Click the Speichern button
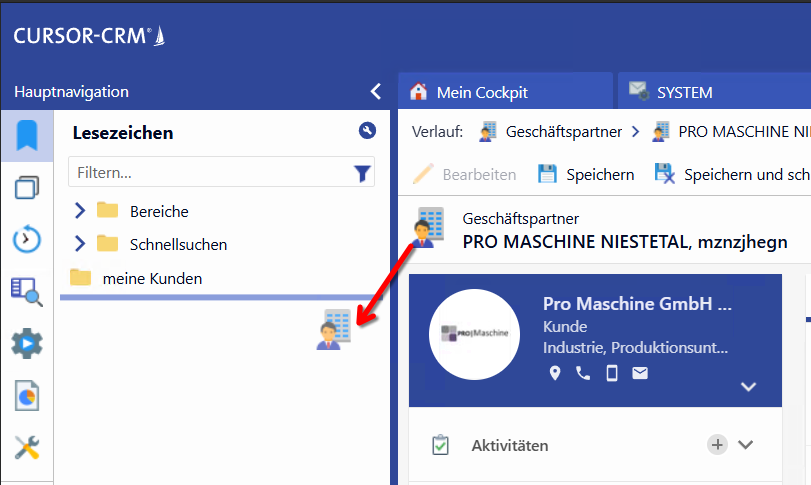This screenshot has width=811, height=485. coord(586,174)
